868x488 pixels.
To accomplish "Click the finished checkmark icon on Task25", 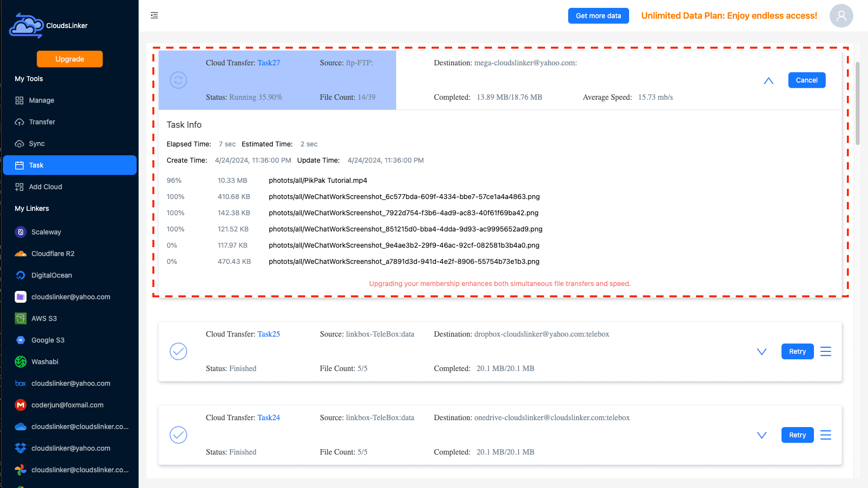I will pos(178,351).
